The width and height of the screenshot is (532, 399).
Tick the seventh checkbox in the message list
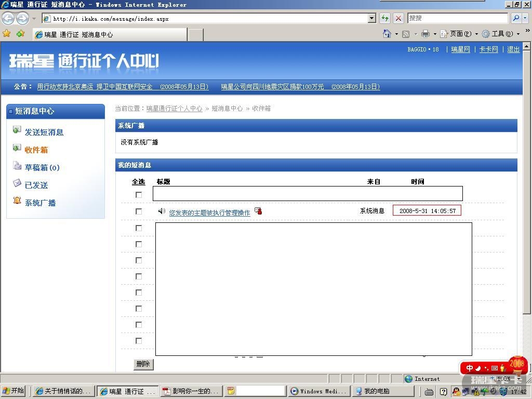pos(138,292)
